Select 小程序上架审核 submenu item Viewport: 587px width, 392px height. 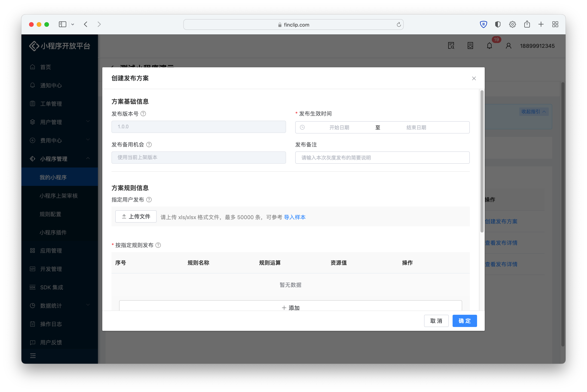[x=59, y=195]
